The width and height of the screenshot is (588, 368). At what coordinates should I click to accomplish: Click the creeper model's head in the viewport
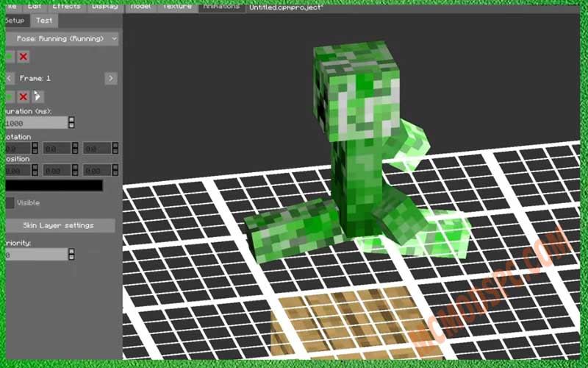tap(358, 90)
